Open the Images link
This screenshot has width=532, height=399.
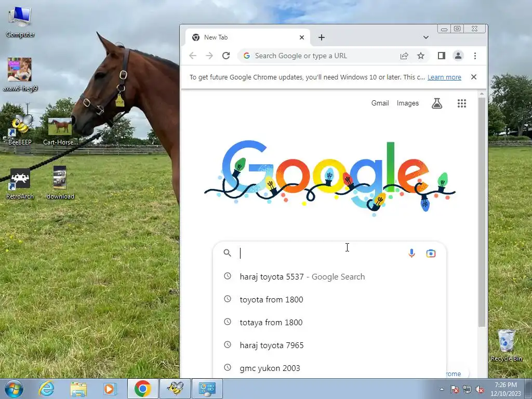coord(407,103)
